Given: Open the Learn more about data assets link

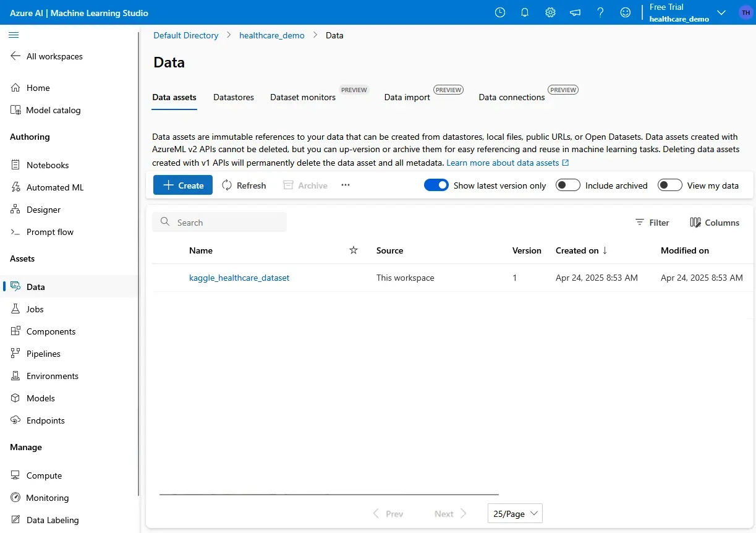Looking at the screenshot, I should pyautogui.click(x=503, y=162).
